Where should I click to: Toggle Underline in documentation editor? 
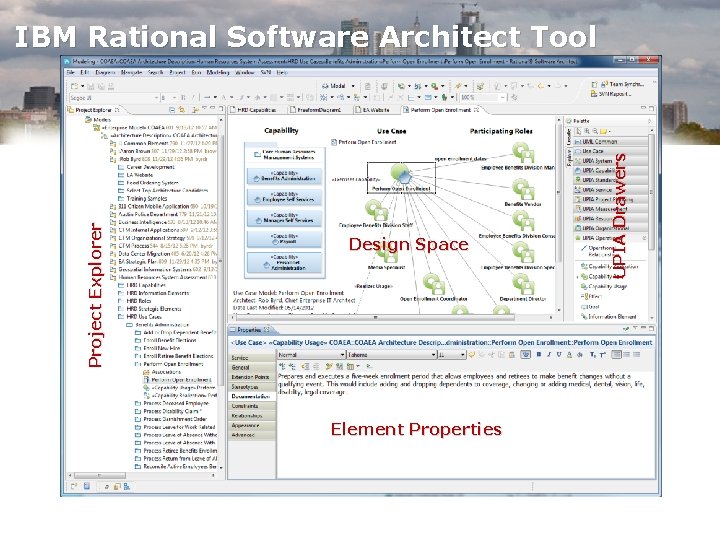[559, 354]
